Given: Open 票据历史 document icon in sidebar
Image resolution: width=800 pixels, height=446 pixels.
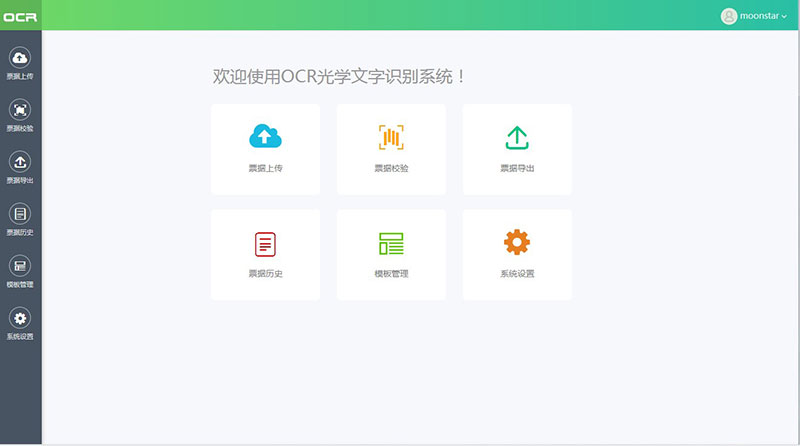Looking at the screenshot, I should pos(20,214).
